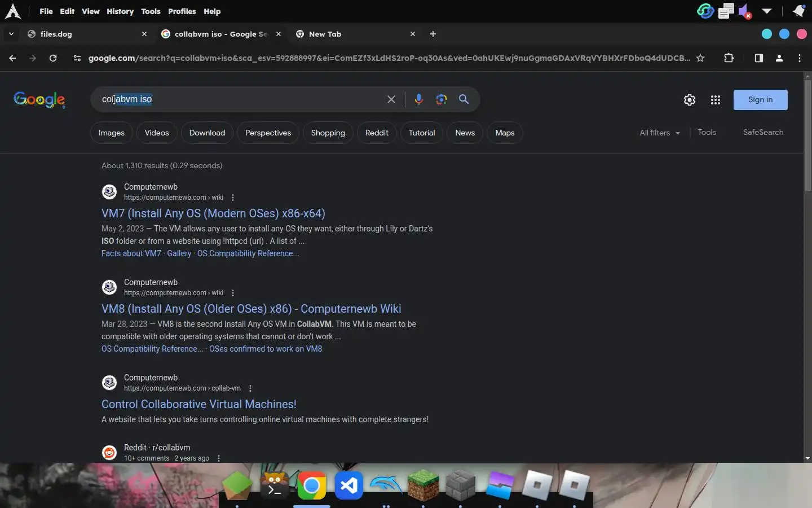Click the Sign in button
This screenshot has height=508, width=812.
click(760, 100)
